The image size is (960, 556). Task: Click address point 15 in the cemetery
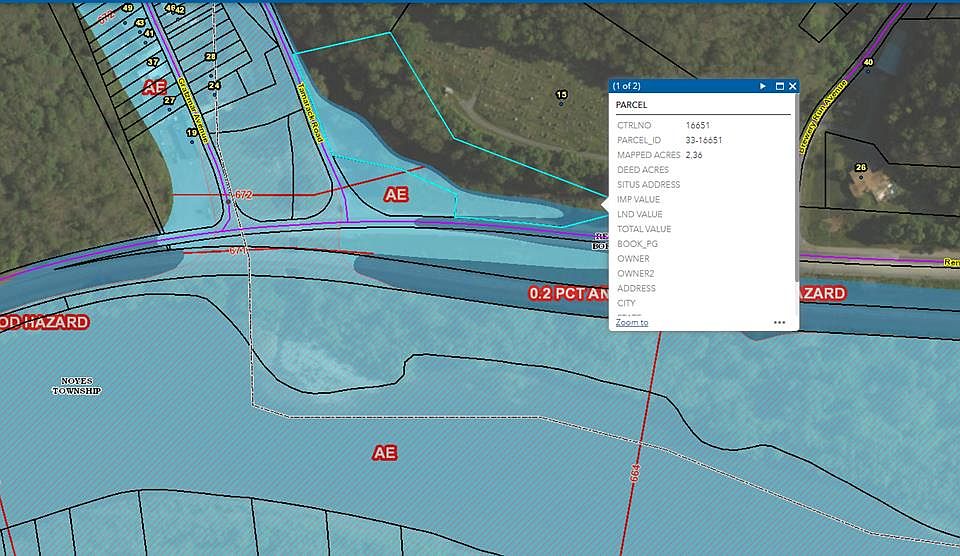pyautogui.click(x=561, y=96)
